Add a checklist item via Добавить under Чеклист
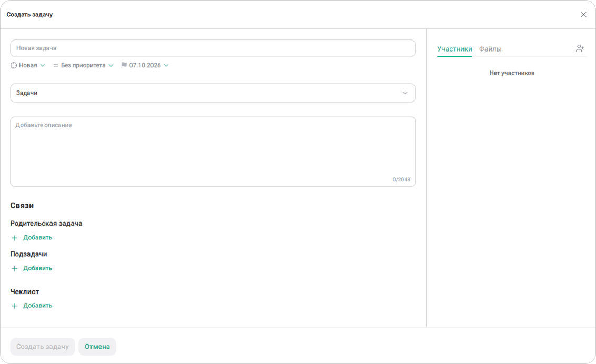Image resolution: width=596 pixels, height=364 pixels. [38, 306]
